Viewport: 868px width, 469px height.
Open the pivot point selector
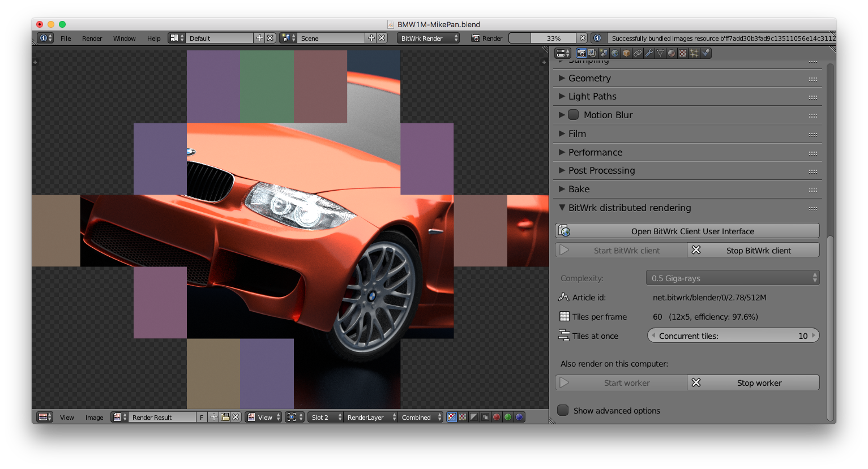tap(294, 417)
